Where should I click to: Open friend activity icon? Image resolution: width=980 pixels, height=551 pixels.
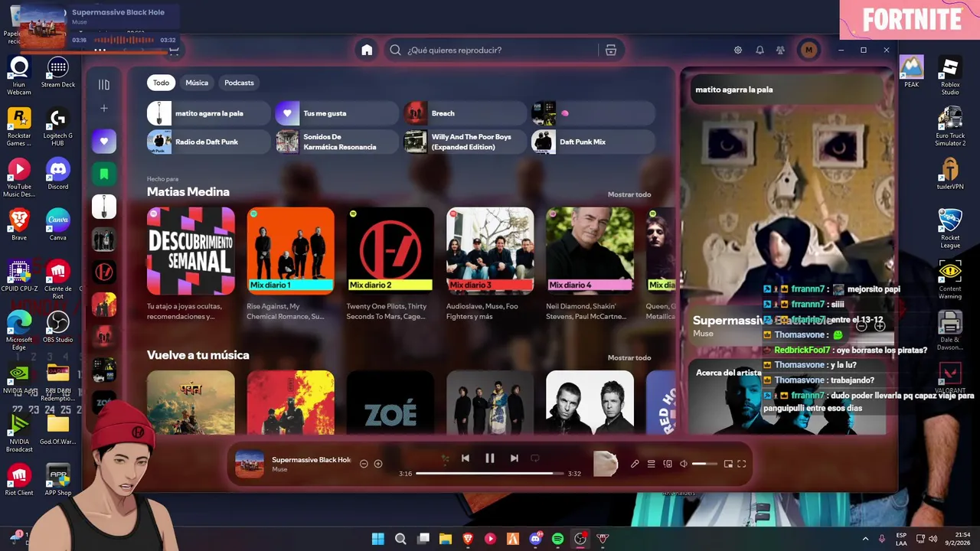tap(780, 50)
